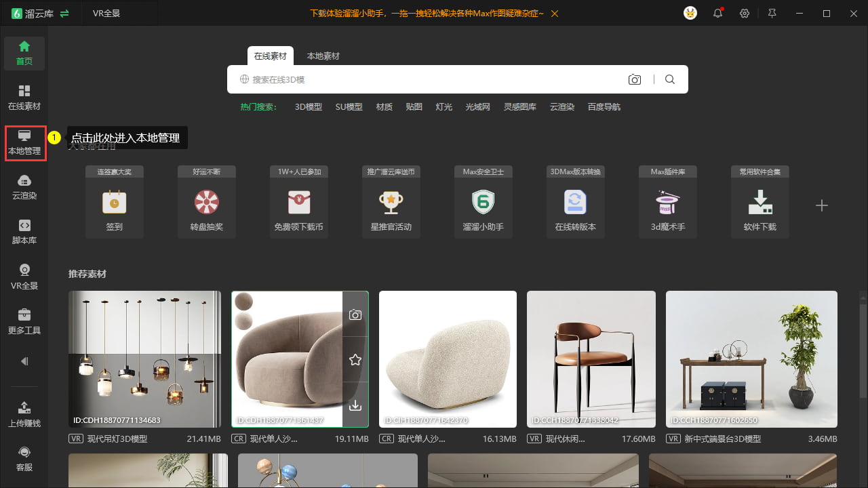
Task: Click the 推荐素材 heading
Action: tap(87, 274)
